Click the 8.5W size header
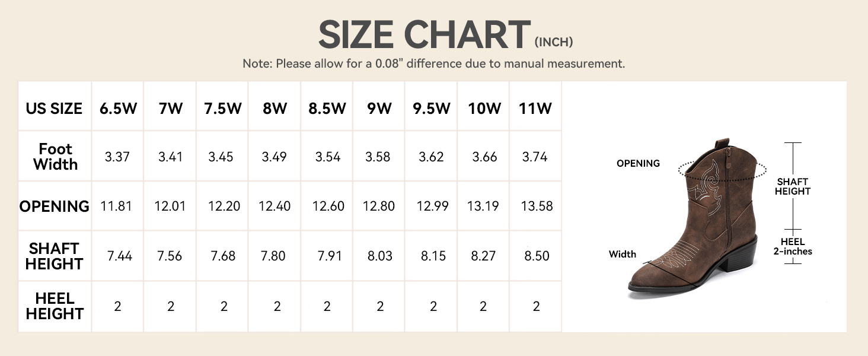The height and width of the screenshot is (356, 868). click(327, 109)
